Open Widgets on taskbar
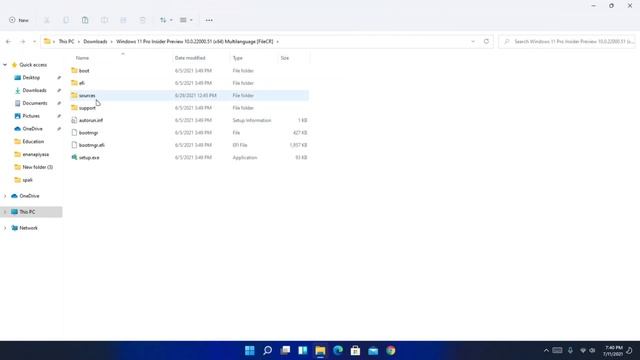The height and width of the screenshot is (360, 640). pos(302,350)
